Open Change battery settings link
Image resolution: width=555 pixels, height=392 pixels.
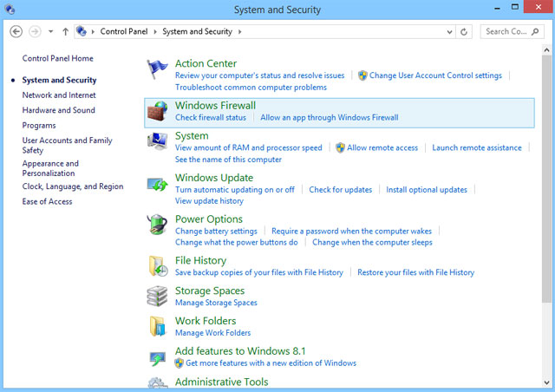[x=216, y=232]
